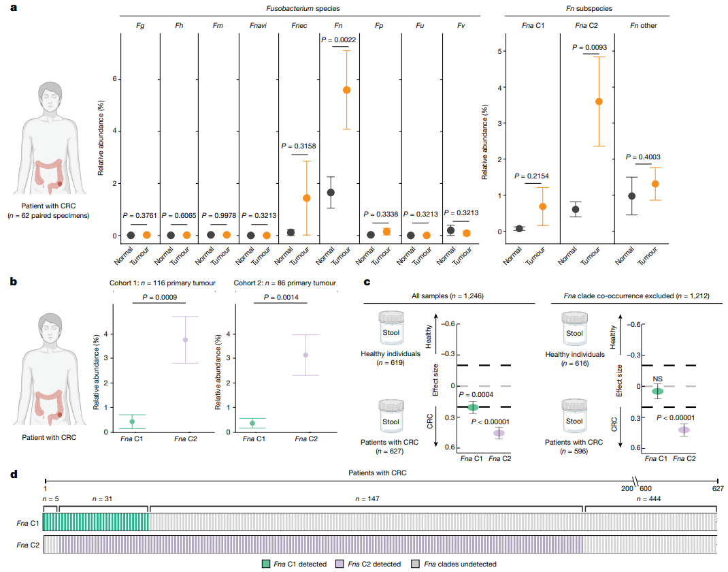Click the 'n = 31' bracket label
The width and height of the screenshot is (728, 572).
tap(102, 499)
